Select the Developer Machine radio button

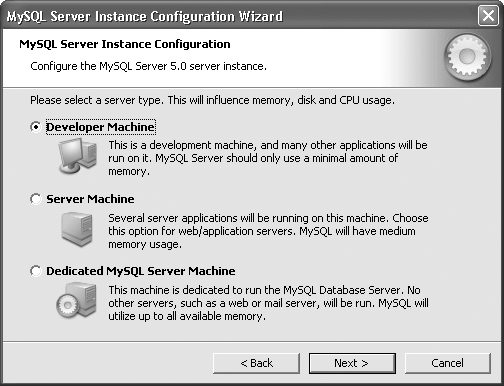point(36,127)
